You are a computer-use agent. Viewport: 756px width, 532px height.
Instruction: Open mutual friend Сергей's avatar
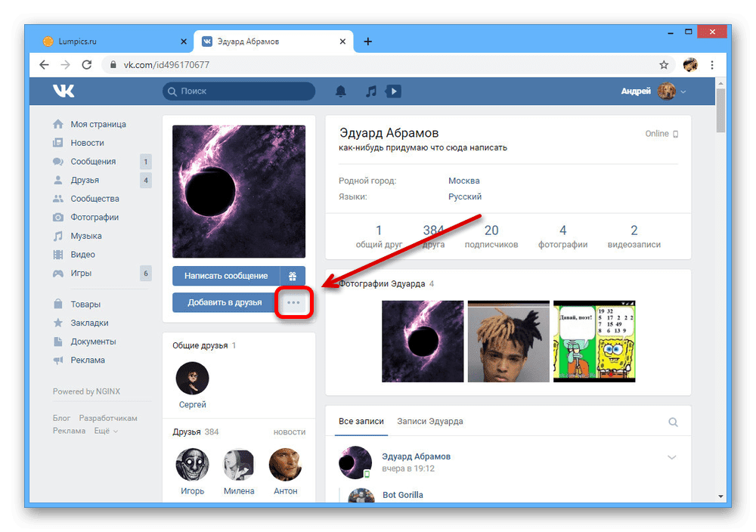(192, 379)
